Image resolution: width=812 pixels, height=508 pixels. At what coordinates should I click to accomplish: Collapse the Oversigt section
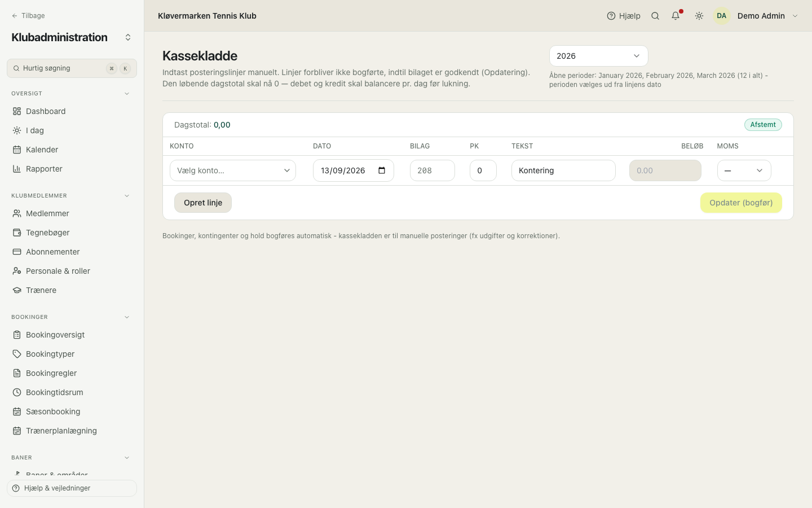pos(127,94)
